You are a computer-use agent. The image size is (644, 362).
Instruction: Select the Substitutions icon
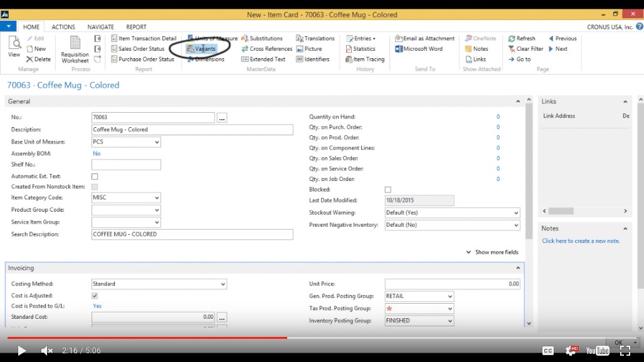coord(263,38)
